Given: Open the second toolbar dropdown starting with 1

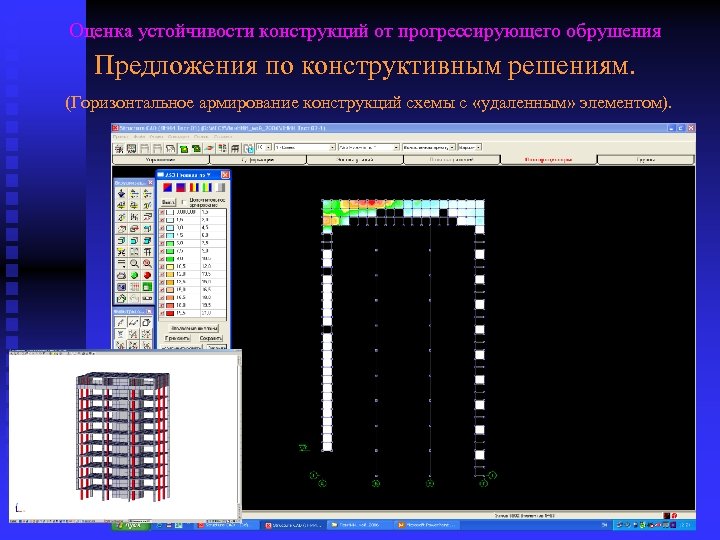Looking at the screenshot, I should click(x=305, y=147).
